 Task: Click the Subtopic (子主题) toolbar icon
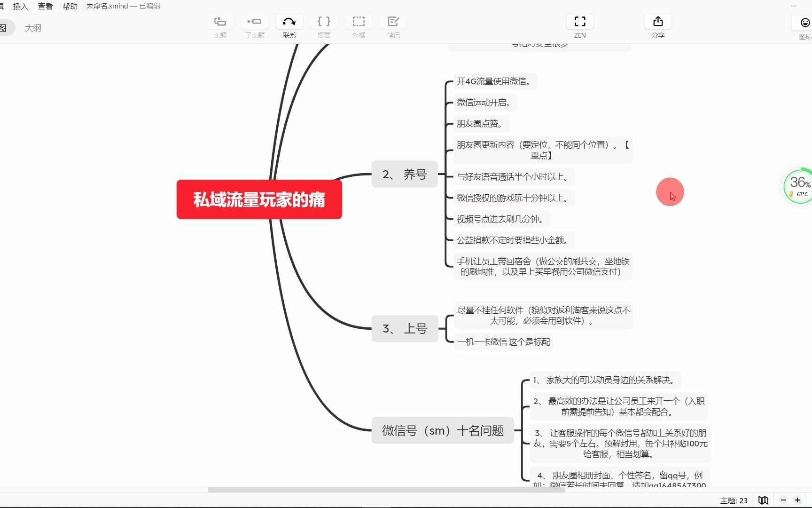coord(255,22)
